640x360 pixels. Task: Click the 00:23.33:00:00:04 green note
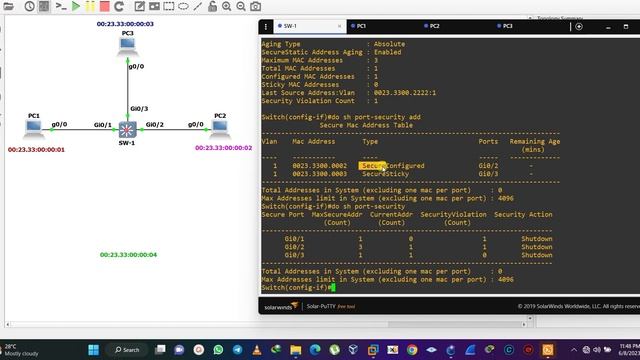pos(128,255)
